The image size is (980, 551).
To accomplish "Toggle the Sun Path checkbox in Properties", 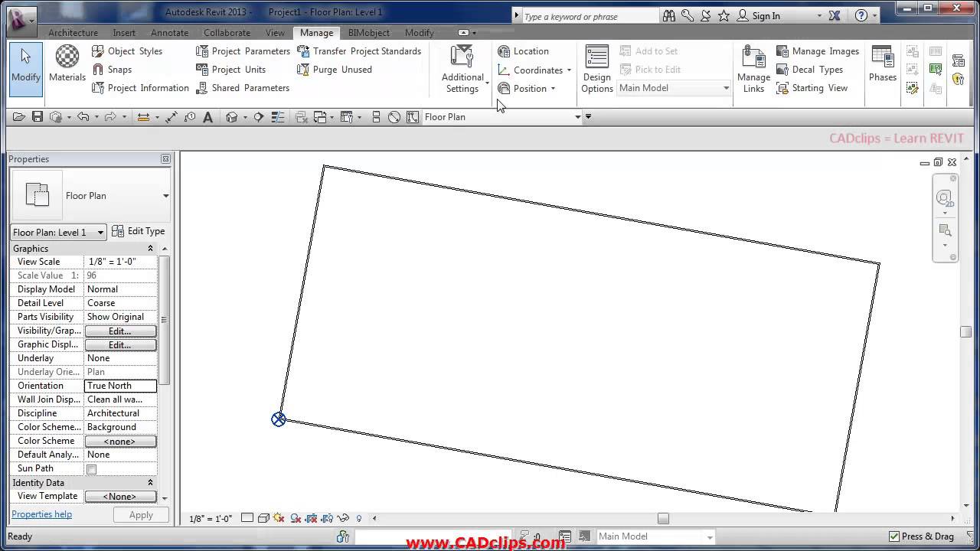I will click(91, 469).
